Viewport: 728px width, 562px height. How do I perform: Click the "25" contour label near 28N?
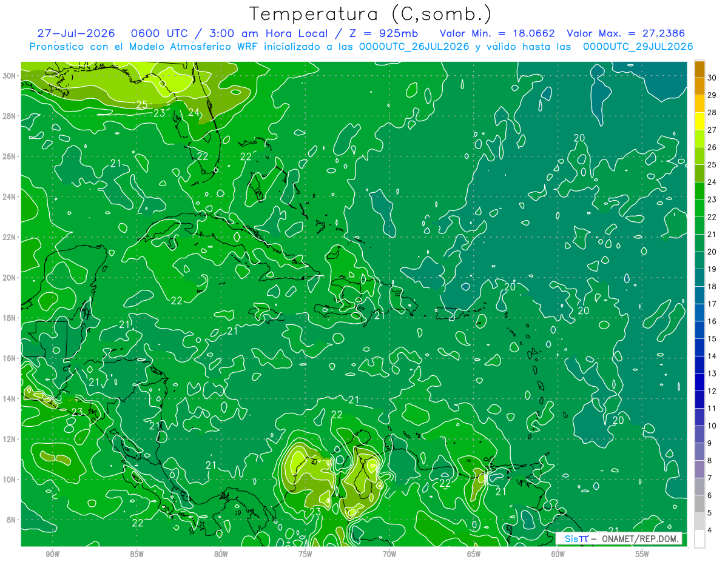click(x=143, y=104)
